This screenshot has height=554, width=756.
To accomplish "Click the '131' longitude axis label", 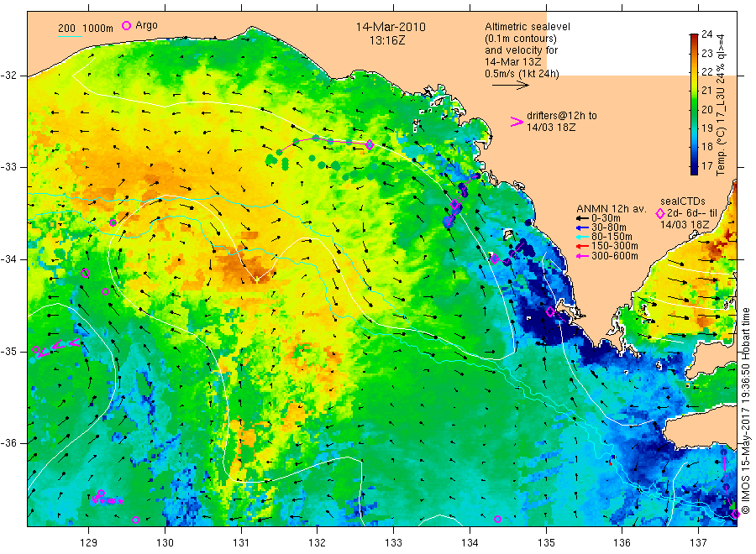I will (241, 543).
